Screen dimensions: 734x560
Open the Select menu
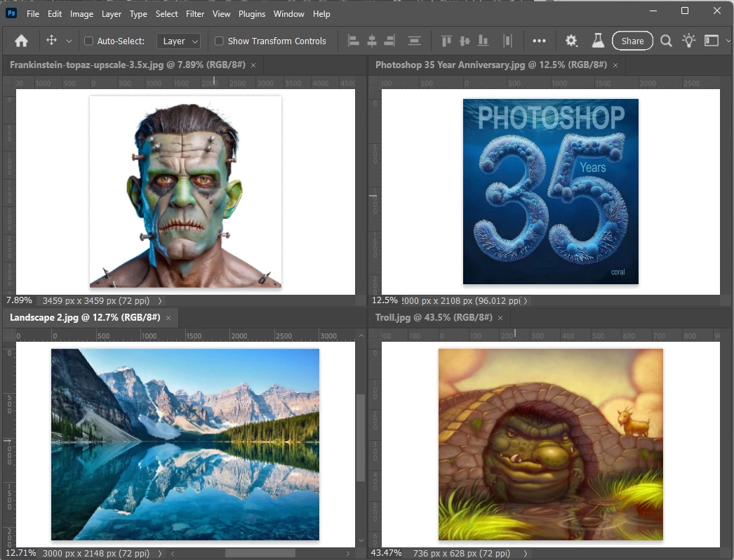pyautogui.click(x=166, y=14)
